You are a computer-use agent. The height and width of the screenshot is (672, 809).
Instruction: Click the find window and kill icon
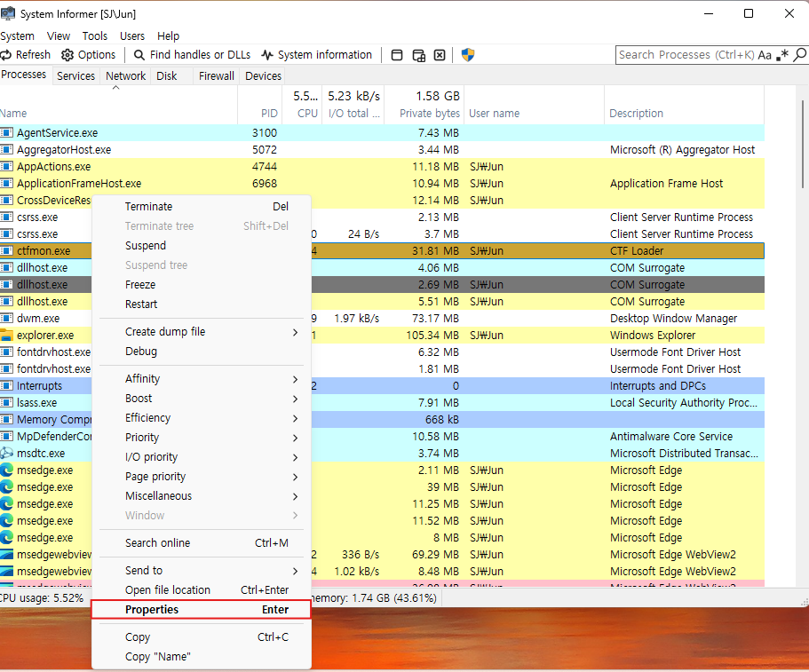tap(439, 55)
